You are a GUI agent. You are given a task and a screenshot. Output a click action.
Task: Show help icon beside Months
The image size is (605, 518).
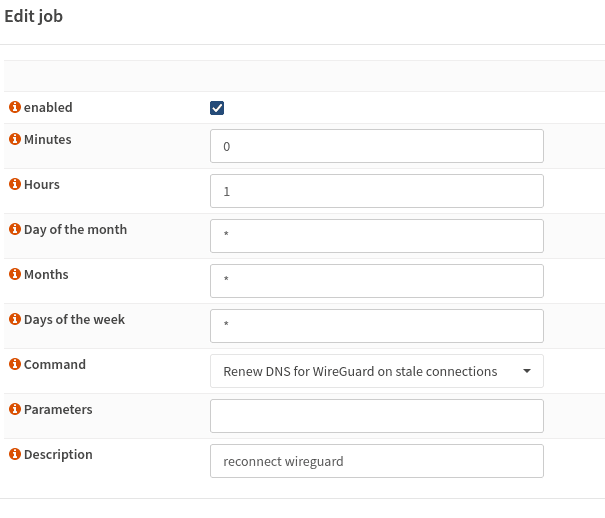click(x=15, y=274)
